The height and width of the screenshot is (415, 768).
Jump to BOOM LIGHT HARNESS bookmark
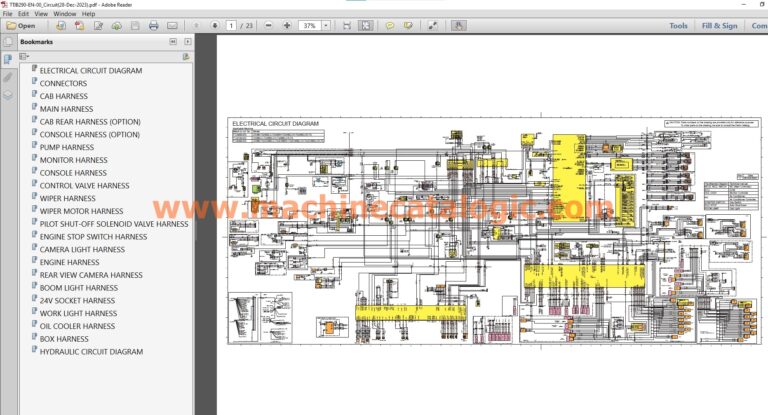79,288
